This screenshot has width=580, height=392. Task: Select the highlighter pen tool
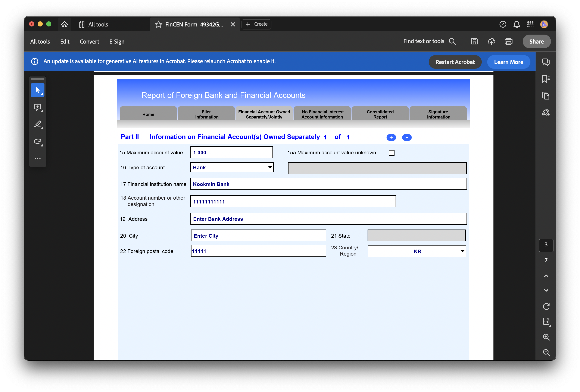[37, 124]
